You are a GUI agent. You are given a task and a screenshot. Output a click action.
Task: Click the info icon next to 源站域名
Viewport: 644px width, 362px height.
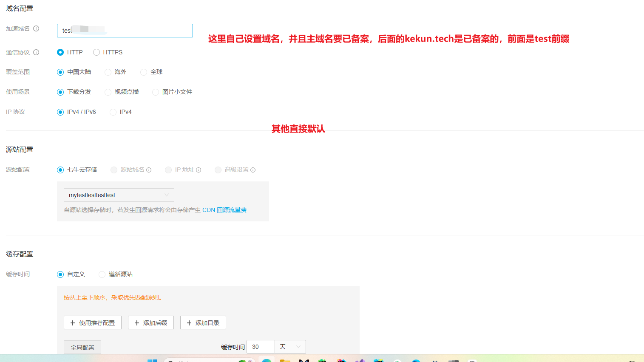149,170
